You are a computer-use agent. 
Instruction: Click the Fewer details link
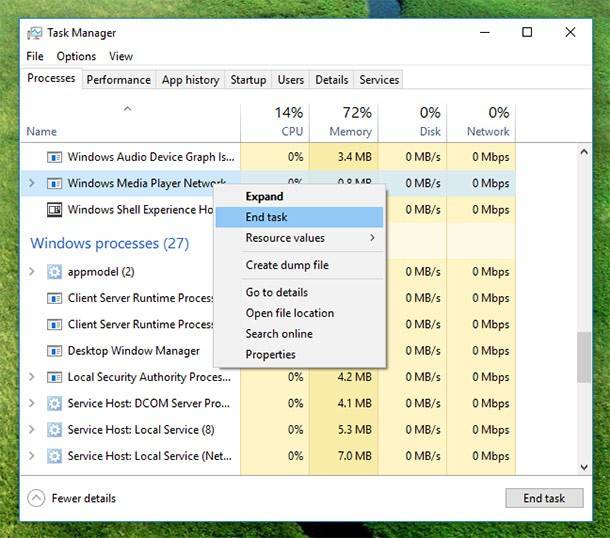click(x=84, y=498)
